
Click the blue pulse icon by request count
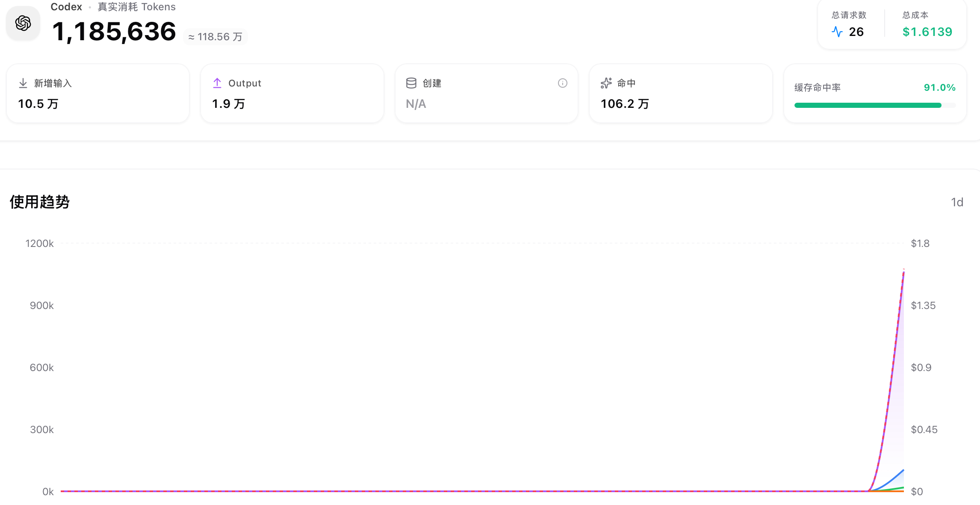(837, 32)
